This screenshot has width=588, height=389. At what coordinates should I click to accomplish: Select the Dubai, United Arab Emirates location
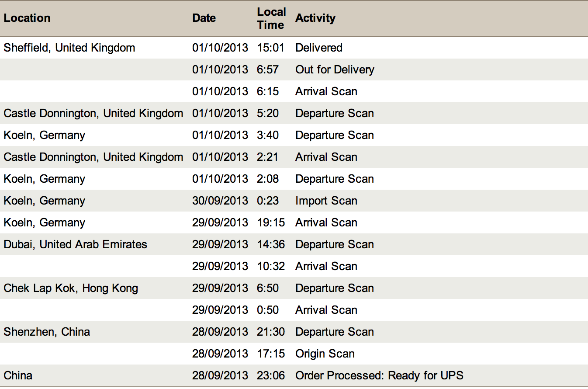point(76,244)
